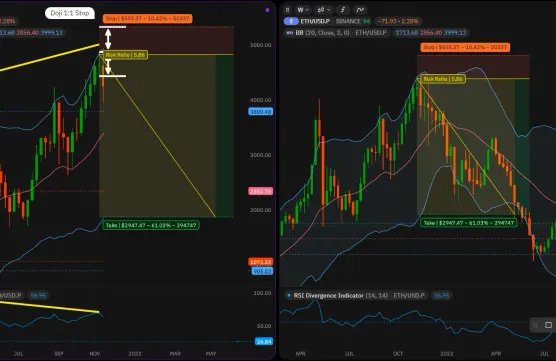Click the -71.93 -2.28% price change readout

point(397,21)
